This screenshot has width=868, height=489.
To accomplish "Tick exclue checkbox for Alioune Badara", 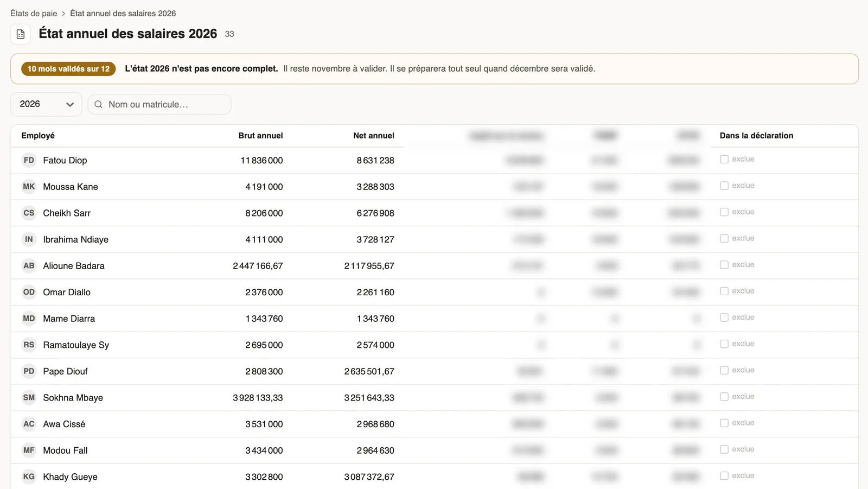I will 724,265.
